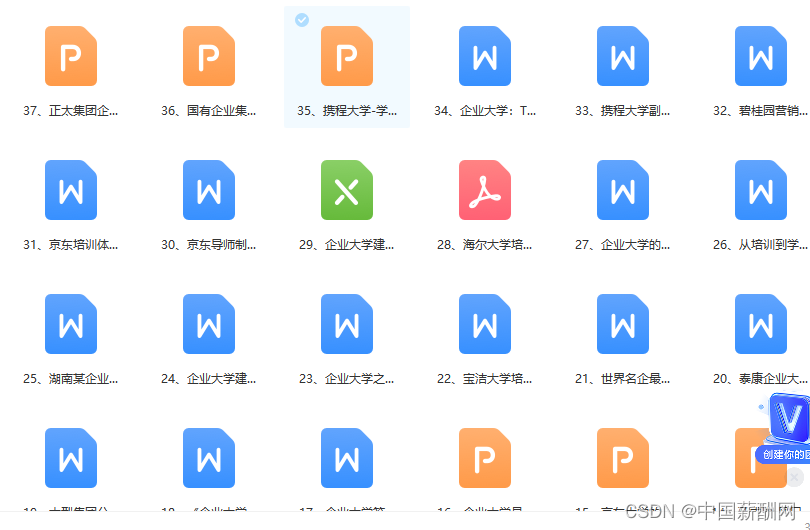Click file name 36、国有企业集...
This screenshot has width=810, height=530.
(x=209, y=111)
